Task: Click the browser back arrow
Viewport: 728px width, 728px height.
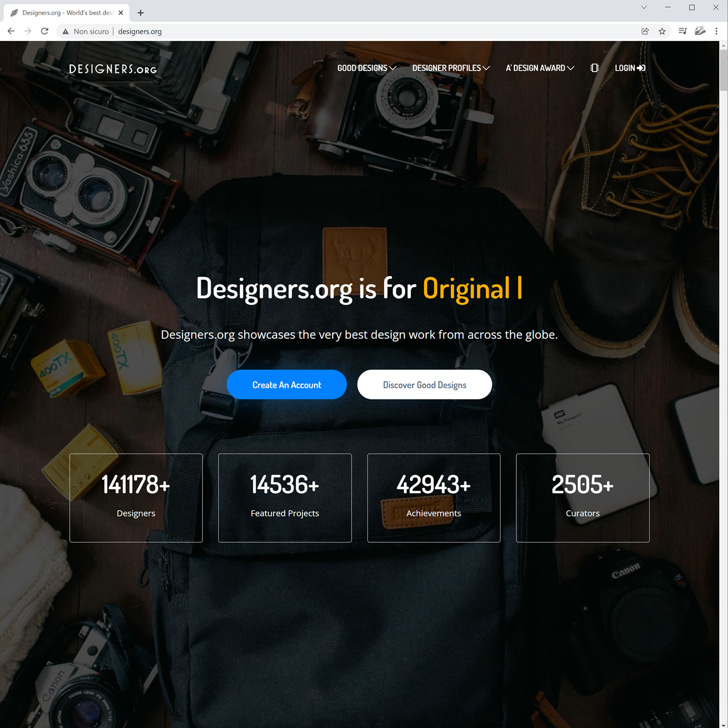Action: 11,31
